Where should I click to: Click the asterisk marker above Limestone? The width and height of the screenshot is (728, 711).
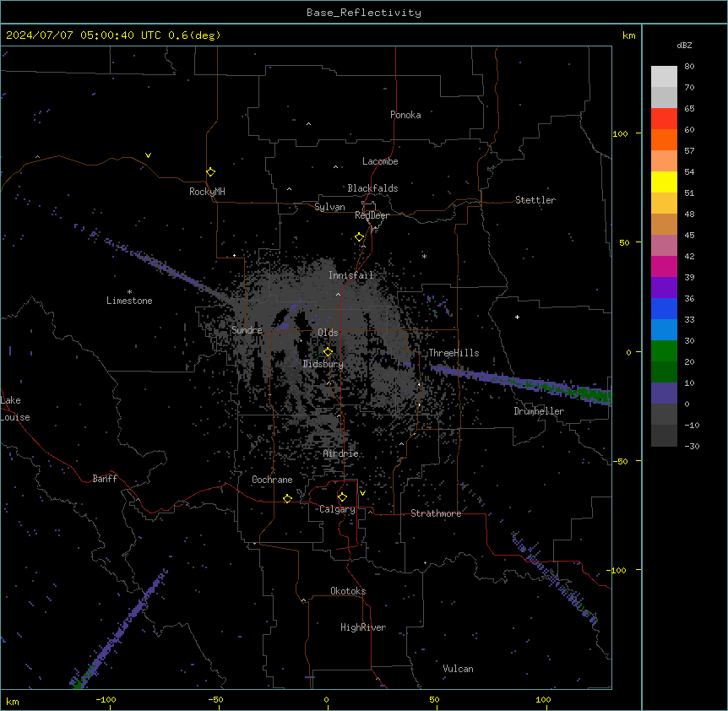(x=129, y=292)
